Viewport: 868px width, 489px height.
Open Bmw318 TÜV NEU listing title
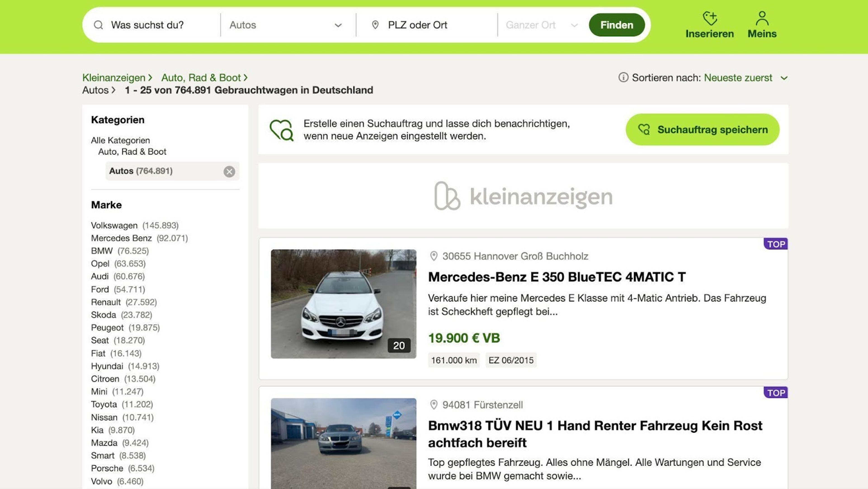(595, 434)
